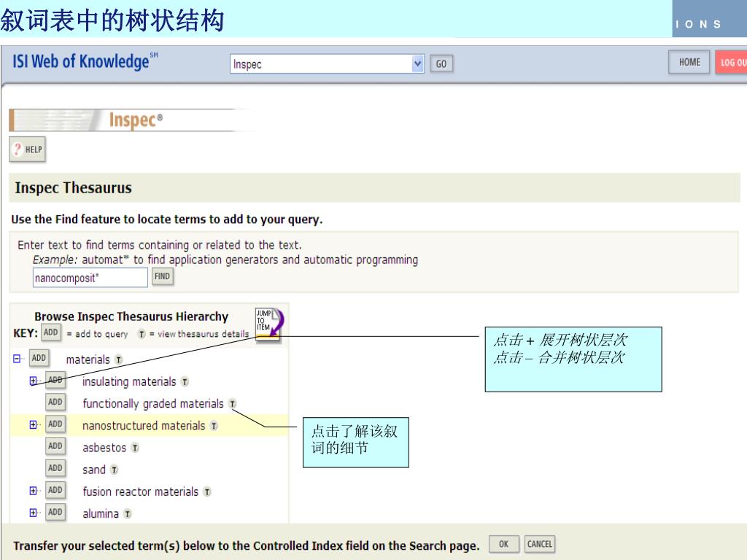Screen dimensions: 747x560
Task: Click the Jump To Item icon
Action: (269, 324)
